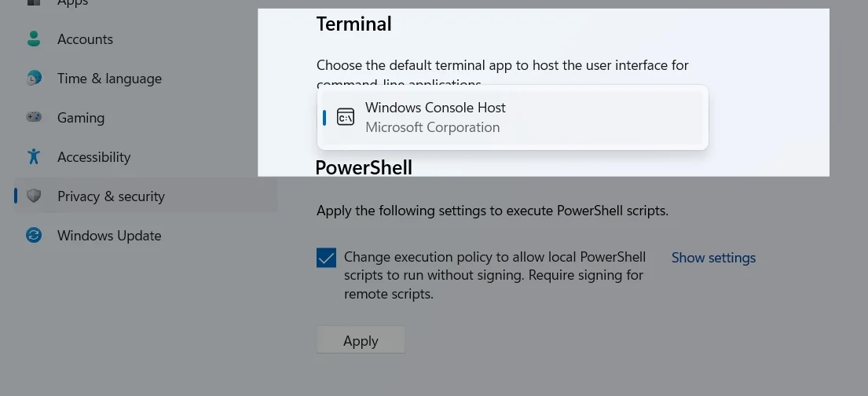Select the Privacy & security sidebar label
Screen dimensions: 868x396
coord(111,196)
